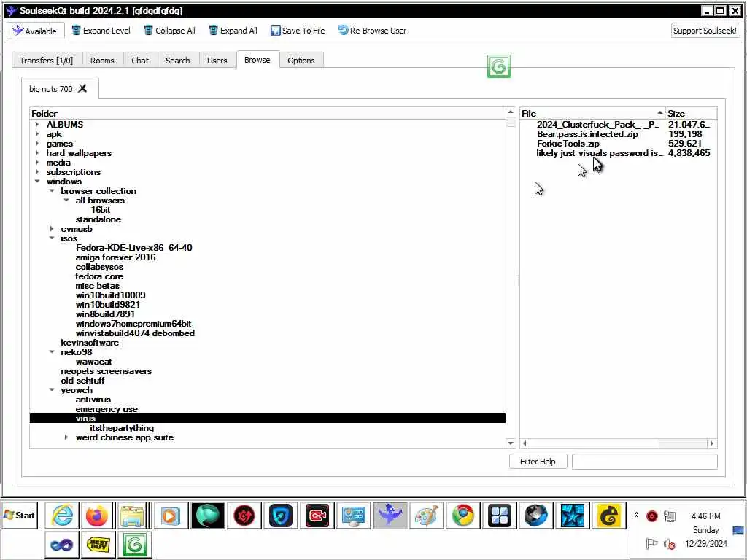Expand the media folder
This screenshot has width=747, height=560.
(x=37, y=163)
